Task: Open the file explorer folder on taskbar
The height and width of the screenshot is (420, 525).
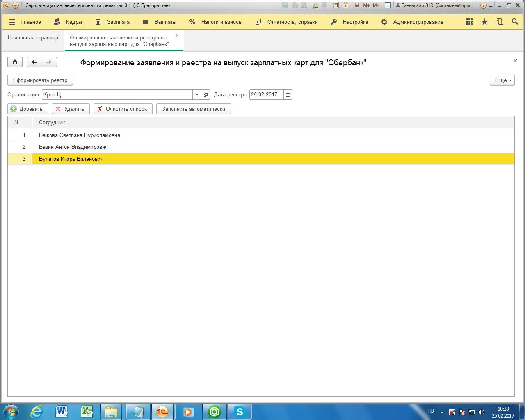Action: point(111,411)
